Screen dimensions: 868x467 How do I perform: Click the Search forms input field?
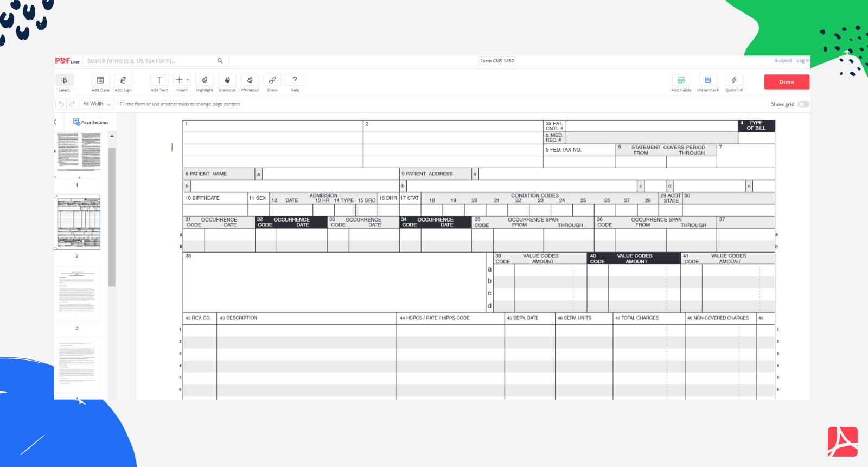[152, 61]
